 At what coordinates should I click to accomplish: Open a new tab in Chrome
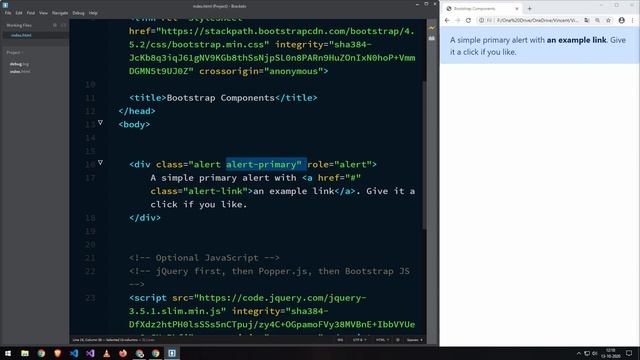(x=529, y=9)
